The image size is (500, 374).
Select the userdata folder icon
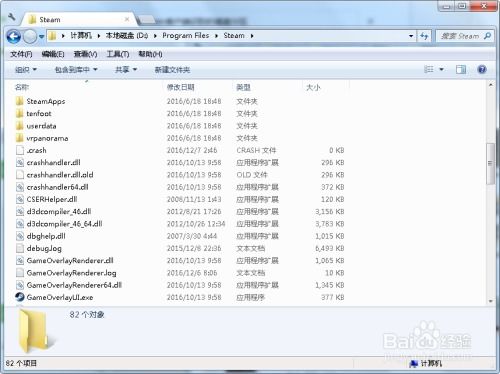[x=20, y=126]
